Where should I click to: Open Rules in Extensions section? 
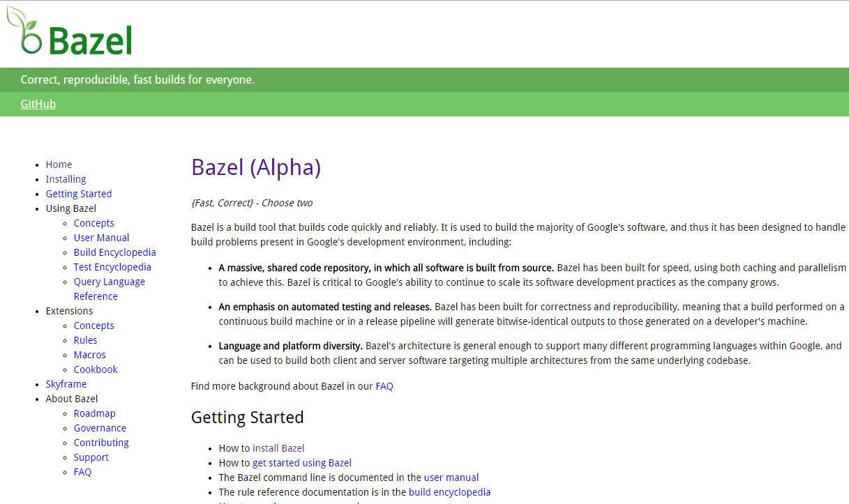[x=86, y=340]
